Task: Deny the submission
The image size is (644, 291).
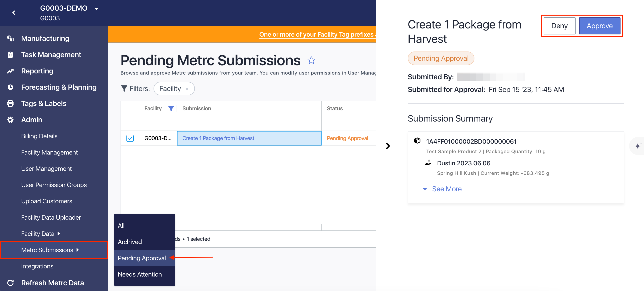Action: coord(560,26)
